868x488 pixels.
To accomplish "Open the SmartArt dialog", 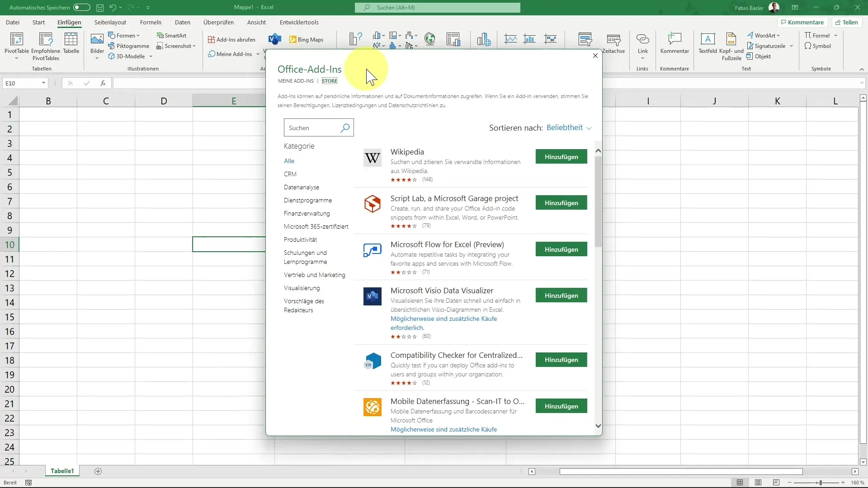I will (171, 35).
